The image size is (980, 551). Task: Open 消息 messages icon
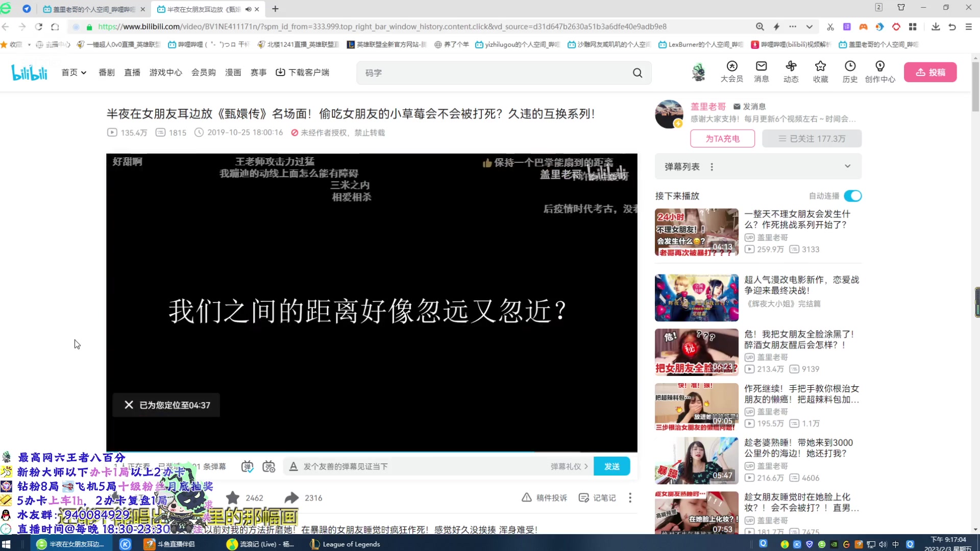pyautogui.click(x=761, y=72)
